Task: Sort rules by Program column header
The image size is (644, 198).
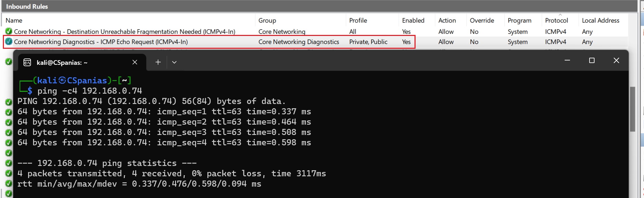Action: (x=519, y=21)
